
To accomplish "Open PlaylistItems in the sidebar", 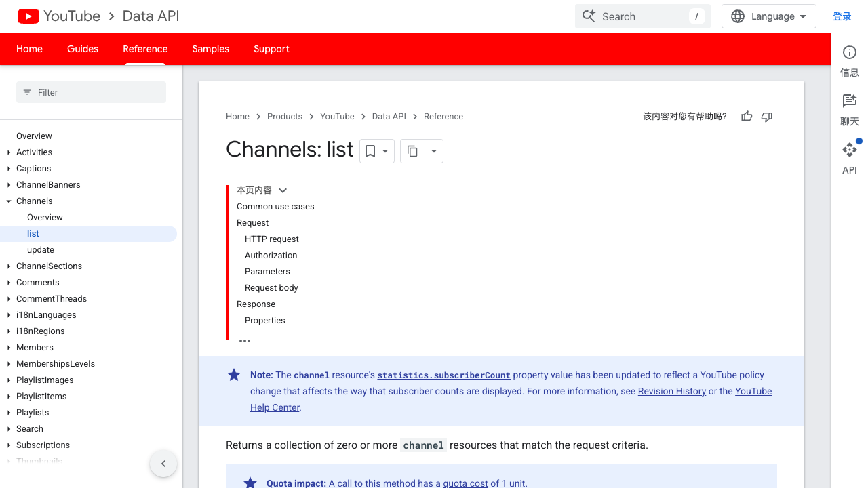I will click(41, 396).
